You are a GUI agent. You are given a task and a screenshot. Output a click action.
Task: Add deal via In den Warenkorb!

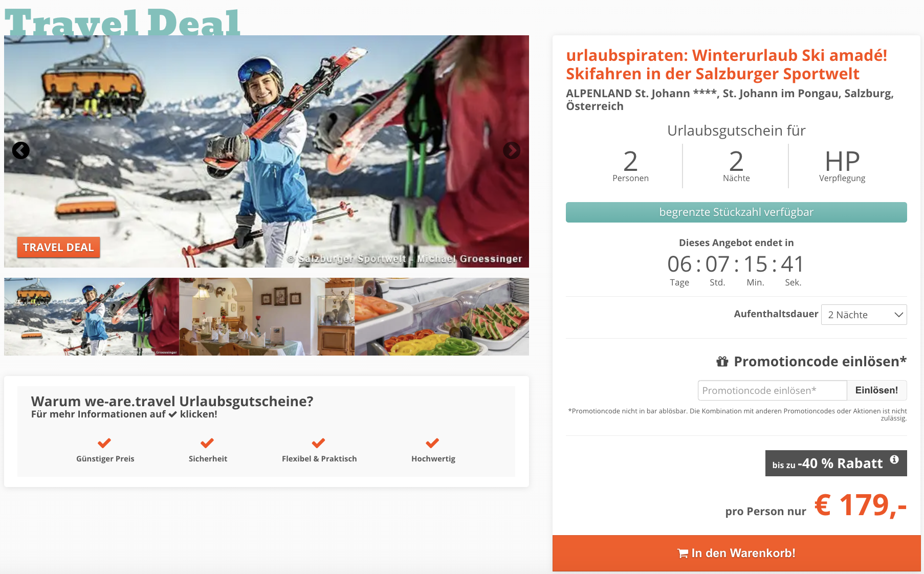737,553
